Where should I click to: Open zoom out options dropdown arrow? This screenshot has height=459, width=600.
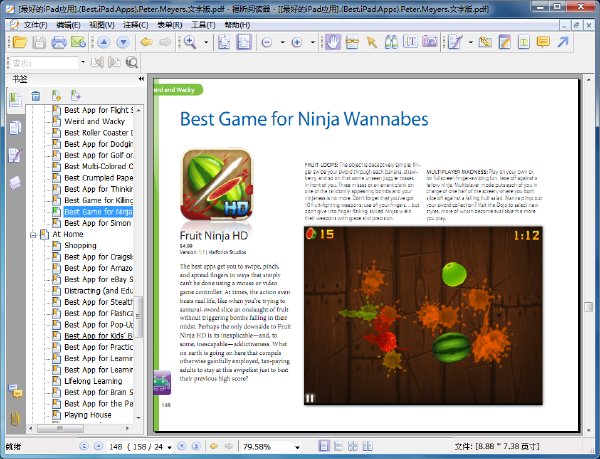pos(282,42)
